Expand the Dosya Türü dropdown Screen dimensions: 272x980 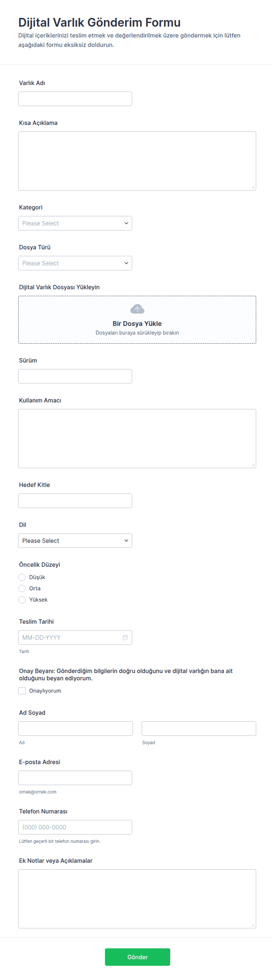75,263
